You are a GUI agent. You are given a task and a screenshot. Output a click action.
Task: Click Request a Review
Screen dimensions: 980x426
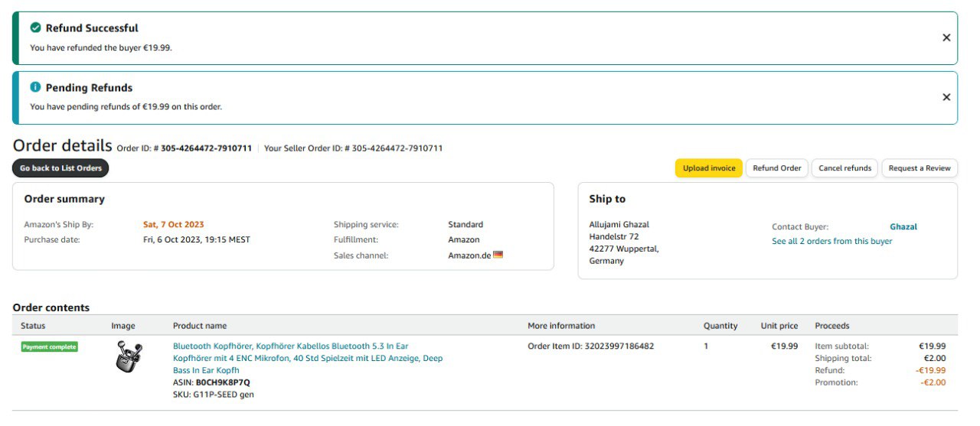tap(919, 168)
